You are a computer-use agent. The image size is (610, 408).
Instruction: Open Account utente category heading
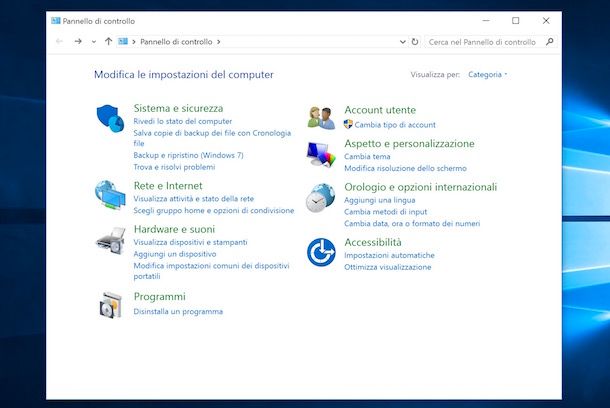tap(380, 110)
